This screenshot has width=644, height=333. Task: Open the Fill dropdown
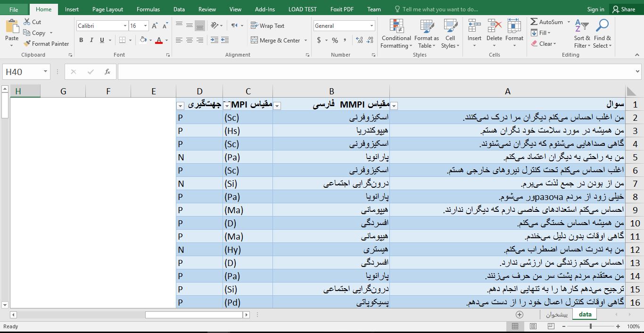[541, 33]
